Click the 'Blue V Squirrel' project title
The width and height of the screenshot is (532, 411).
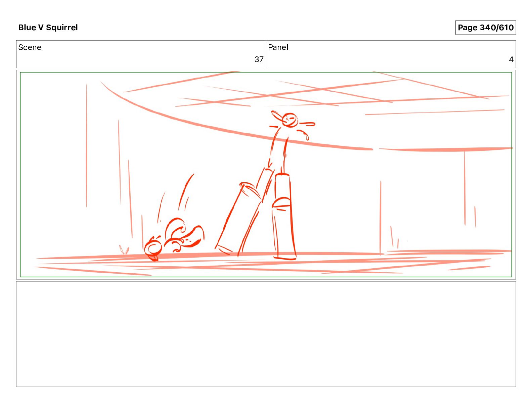[48, 28]
